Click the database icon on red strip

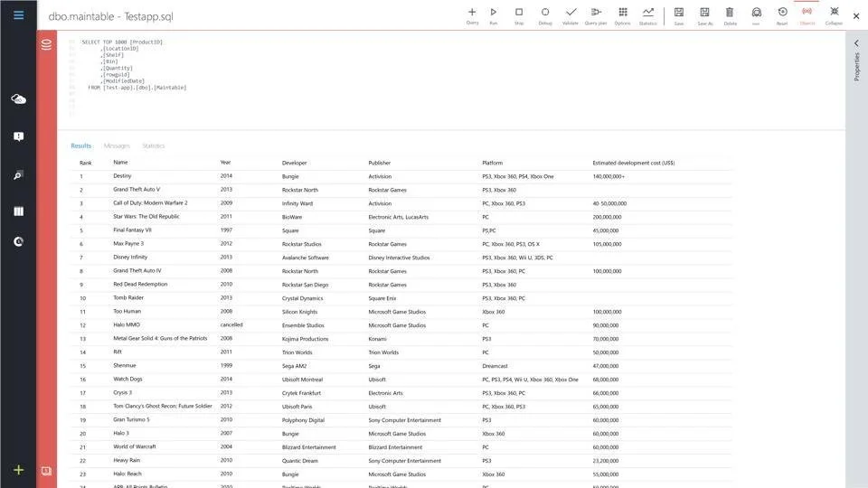pos(46,44)
